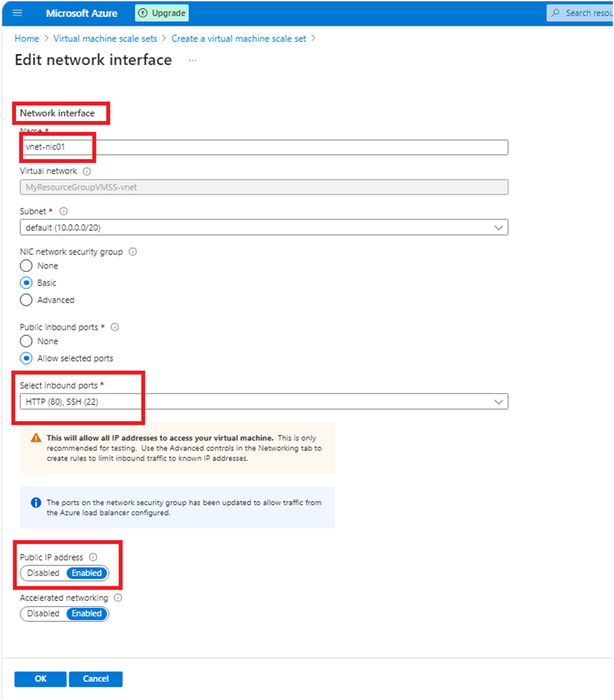The image size is (614, 700).
Task: Click the Public IP address info icon
Action: click(x=93, y=557)
